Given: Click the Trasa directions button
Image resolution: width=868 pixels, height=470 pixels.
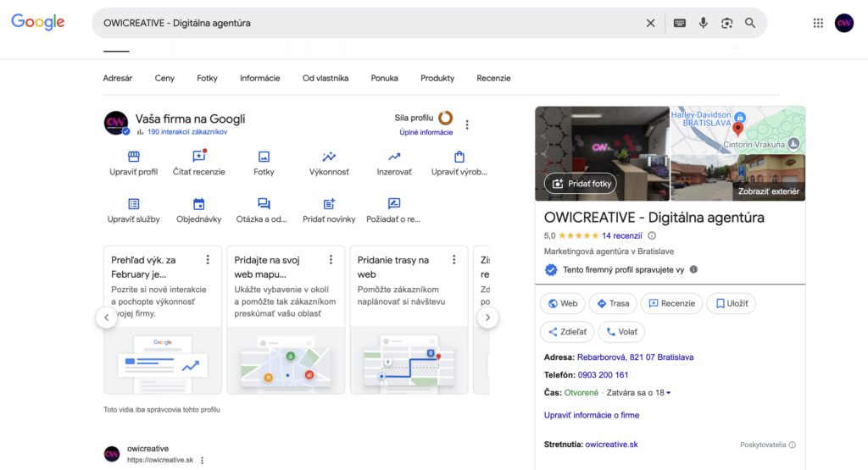Looking at the screenshot, I should (x=613, y=303).
